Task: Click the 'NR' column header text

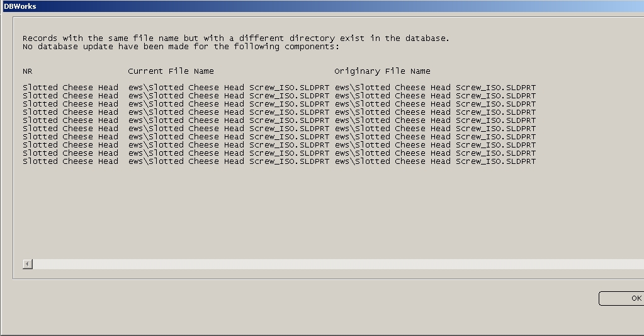Action: point(28,71)
